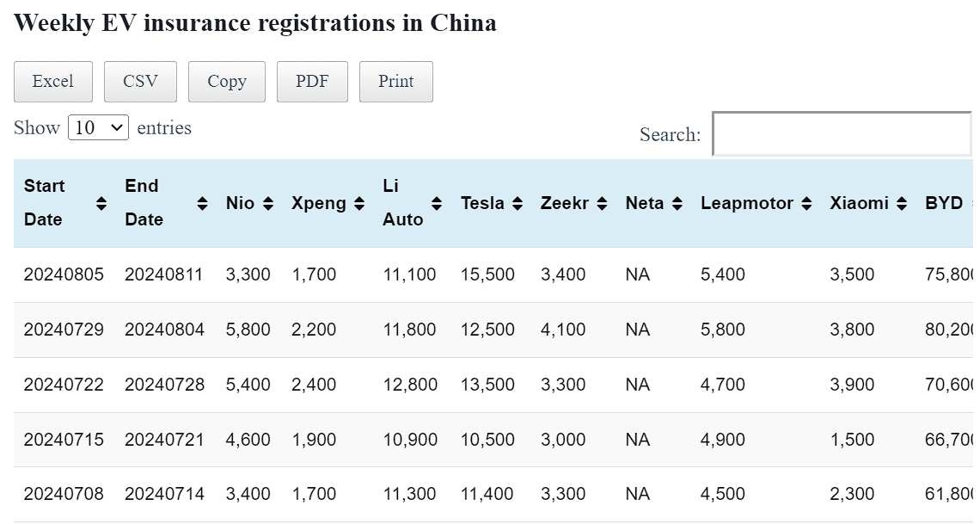
Task: Click sort arrows icon beside End Date
Action: (x=202, y=204)
